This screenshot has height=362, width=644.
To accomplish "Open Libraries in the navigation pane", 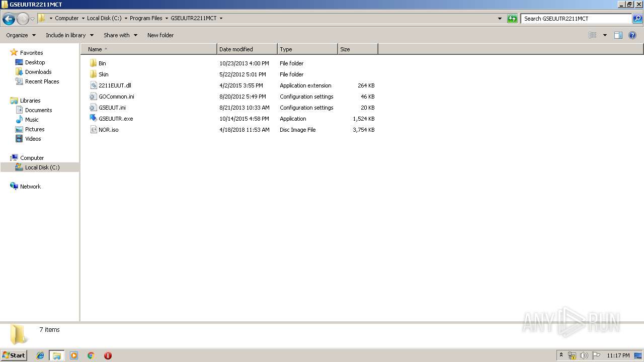I will (30, 101).
